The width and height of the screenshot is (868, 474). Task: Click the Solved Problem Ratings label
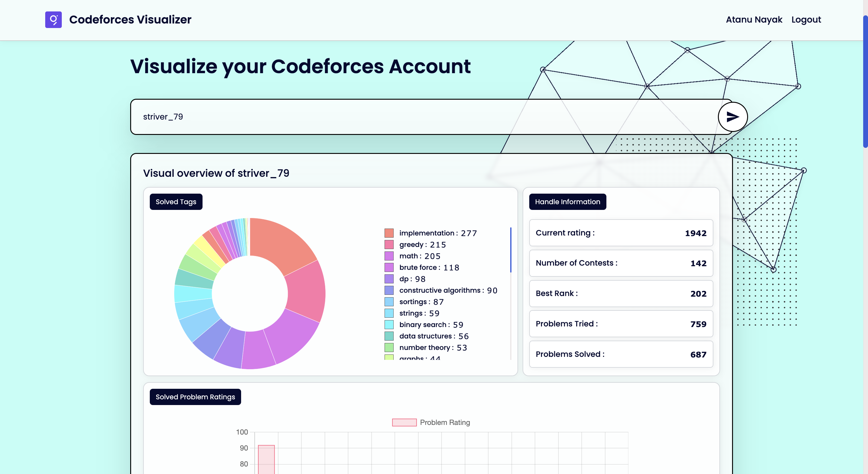tap(195, 397)
